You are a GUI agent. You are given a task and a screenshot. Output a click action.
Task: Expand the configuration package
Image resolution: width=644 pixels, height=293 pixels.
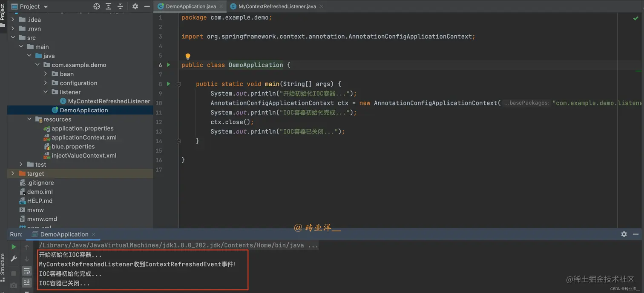(46, 83)
